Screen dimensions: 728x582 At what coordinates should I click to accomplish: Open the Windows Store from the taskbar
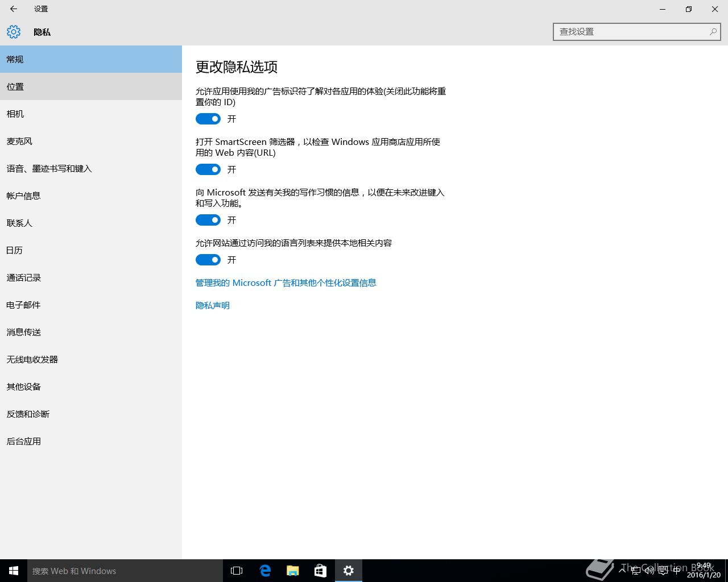[321, 571]
